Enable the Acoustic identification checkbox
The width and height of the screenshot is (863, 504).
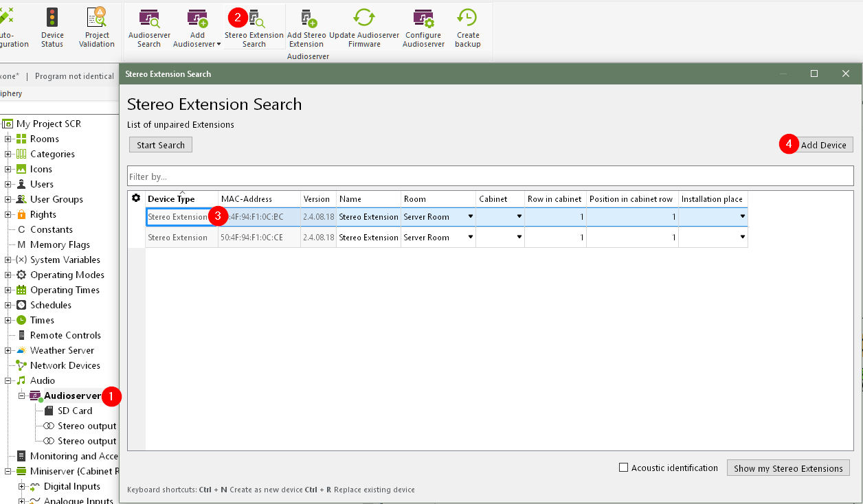click(624, 468)
